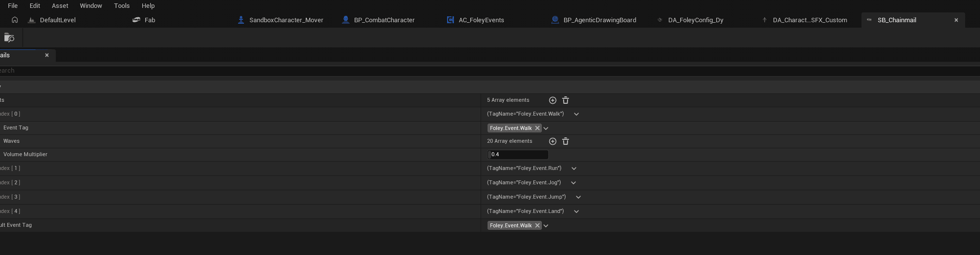Viewport: 980px width, 255px height.
Task: Remove Foley.Event.Walk tag from Event Tag
Action: point(537,128)
